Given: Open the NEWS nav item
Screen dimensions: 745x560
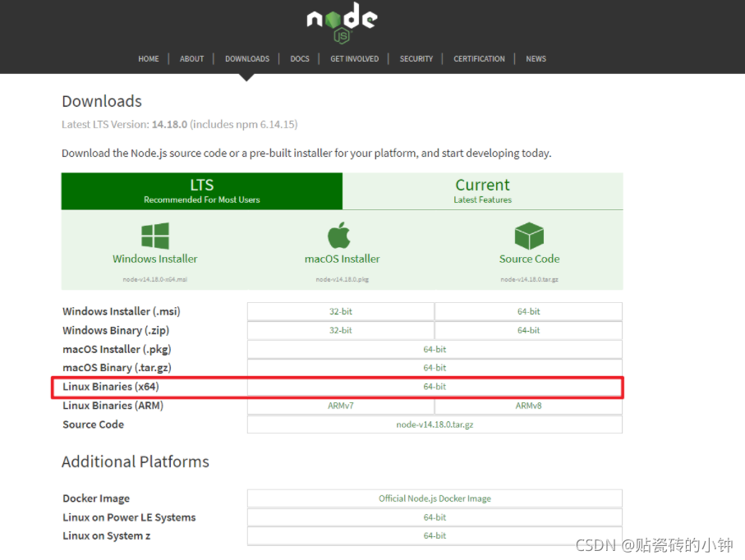Looking at the screenshot, I should [x=536, y=59].
